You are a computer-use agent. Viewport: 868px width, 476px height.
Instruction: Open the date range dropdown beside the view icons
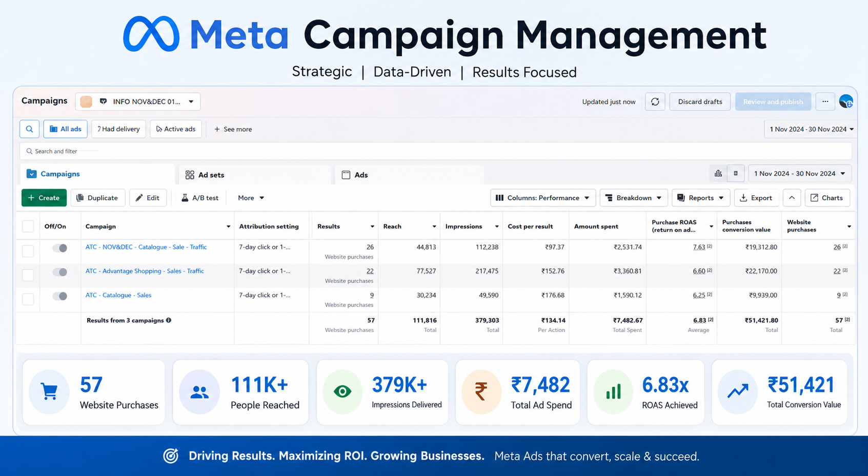[800, 174]
